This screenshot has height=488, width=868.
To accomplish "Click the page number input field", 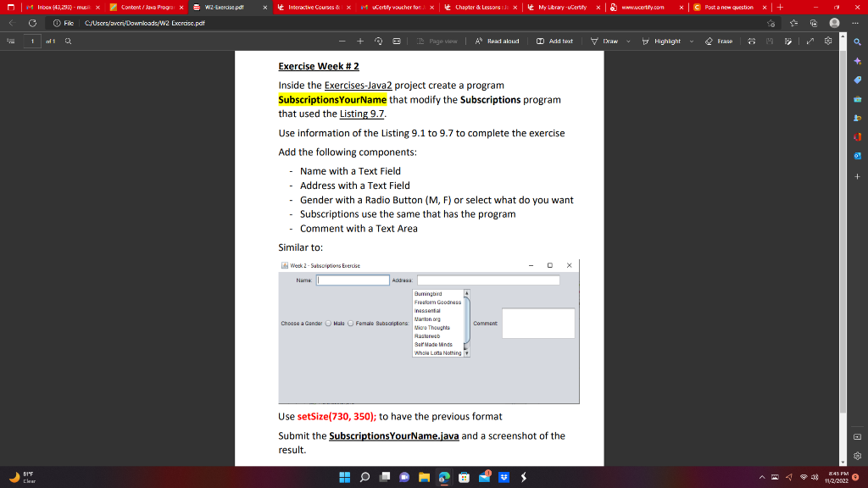I will [31, 40].
